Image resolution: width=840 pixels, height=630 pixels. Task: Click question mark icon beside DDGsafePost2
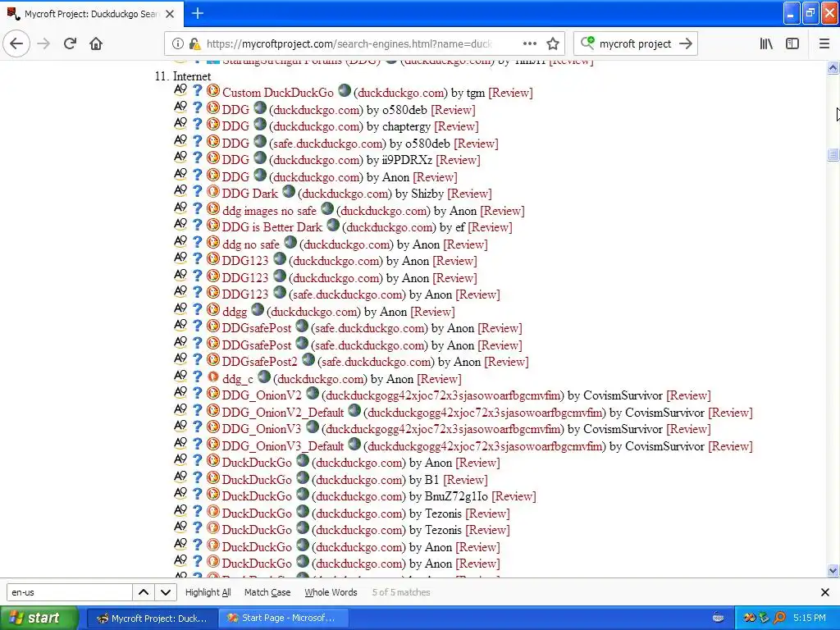click(197, 361)
